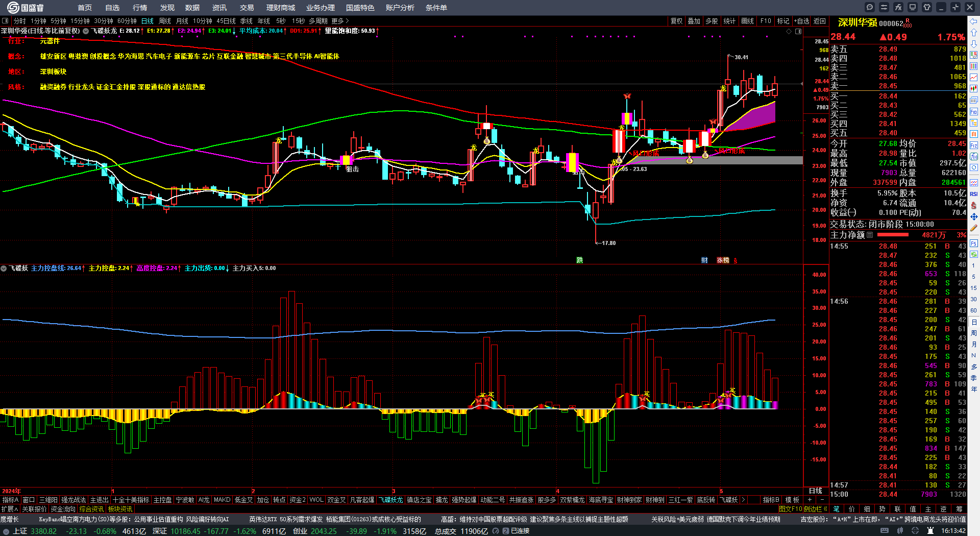Click the 主力净额 red progress bar
Screen dimensions: 980x536
(x=893, y=235)
